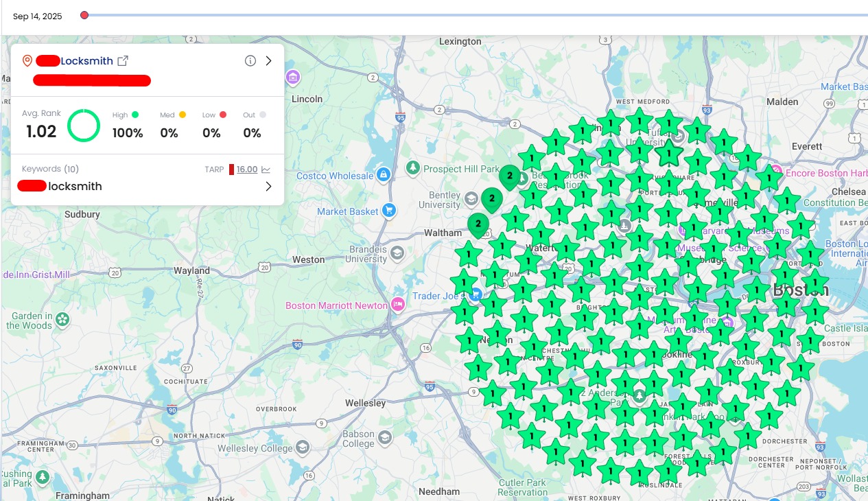Open the business listing via external link icon
Image resolution: width=868 pixels, height=501 pixels.
coord(123,60)
